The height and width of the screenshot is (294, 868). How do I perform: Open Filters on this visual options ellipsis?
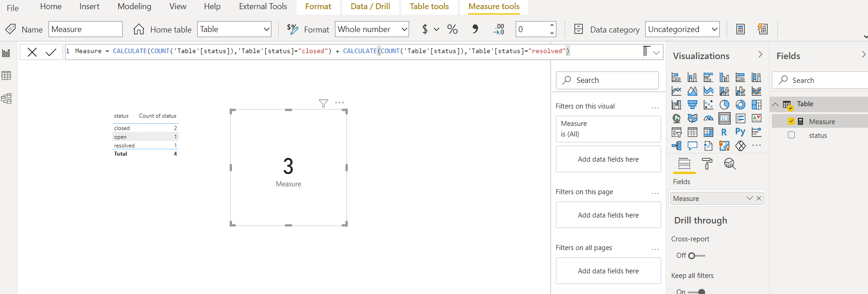click(655, 107)
